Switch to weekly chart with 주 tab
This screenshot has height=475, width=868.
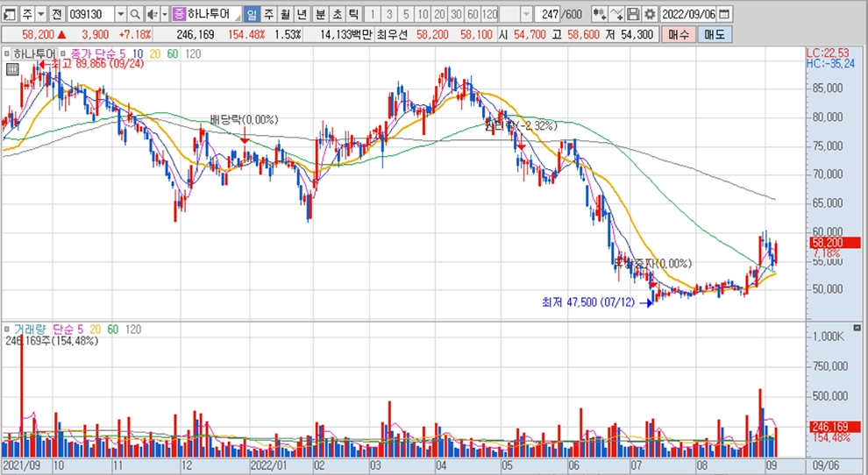click(268, 15)
